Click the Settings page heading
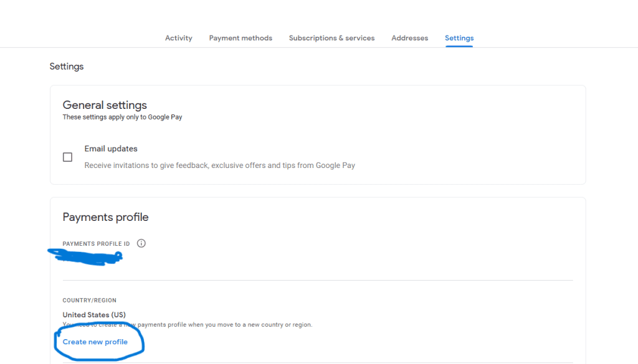Viewport: 638px width, 364px height. tap(67, 67)
